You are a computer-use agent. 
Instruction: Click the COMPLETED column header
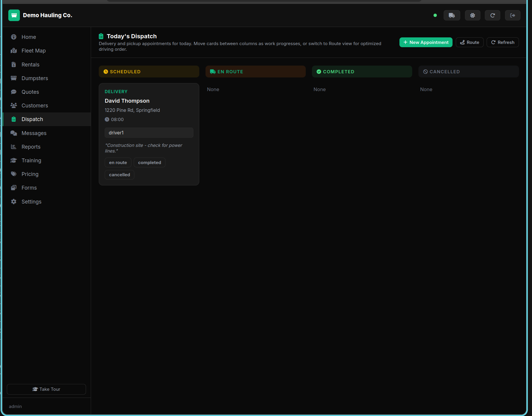pos(362,72)
